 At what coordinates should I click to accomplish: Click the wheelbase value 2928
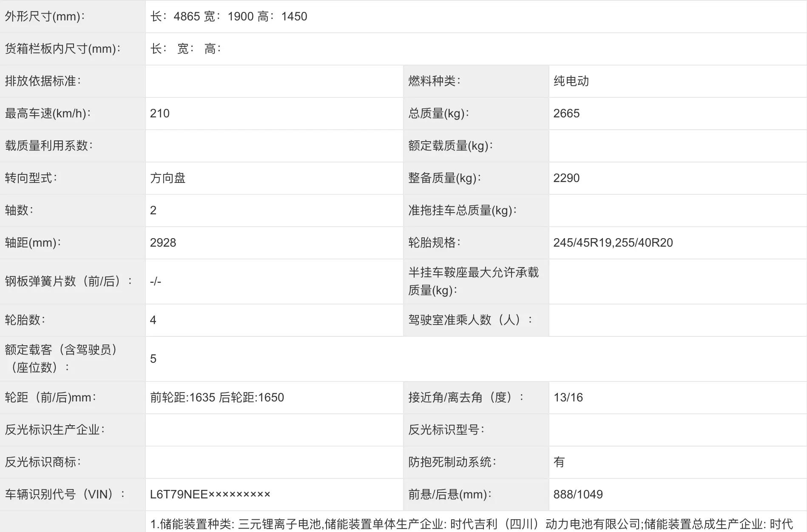pyautogui.click(x=163, y=243)
